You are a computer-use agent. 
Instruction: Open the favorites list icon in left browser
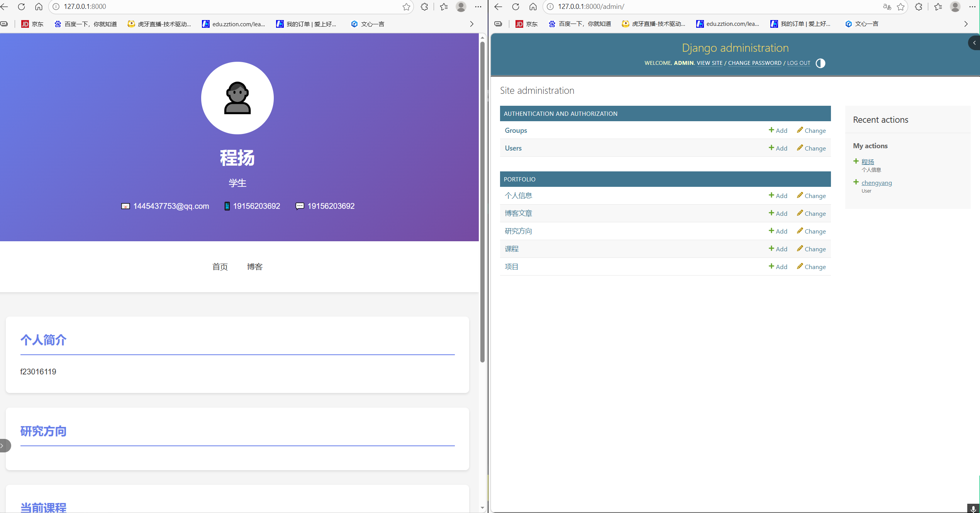click(444, 7)
